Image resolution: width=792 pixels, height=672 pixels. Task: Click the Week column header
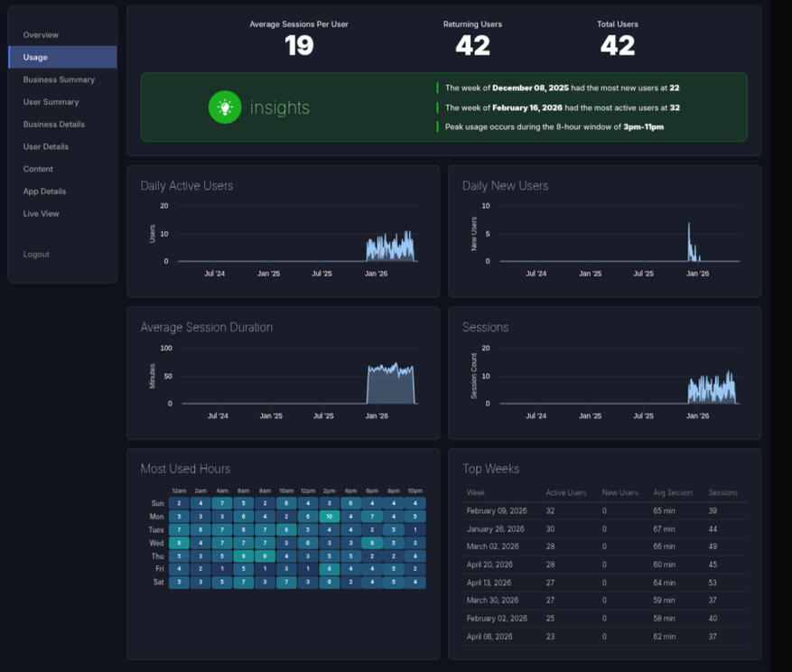(x=475, y=492)
